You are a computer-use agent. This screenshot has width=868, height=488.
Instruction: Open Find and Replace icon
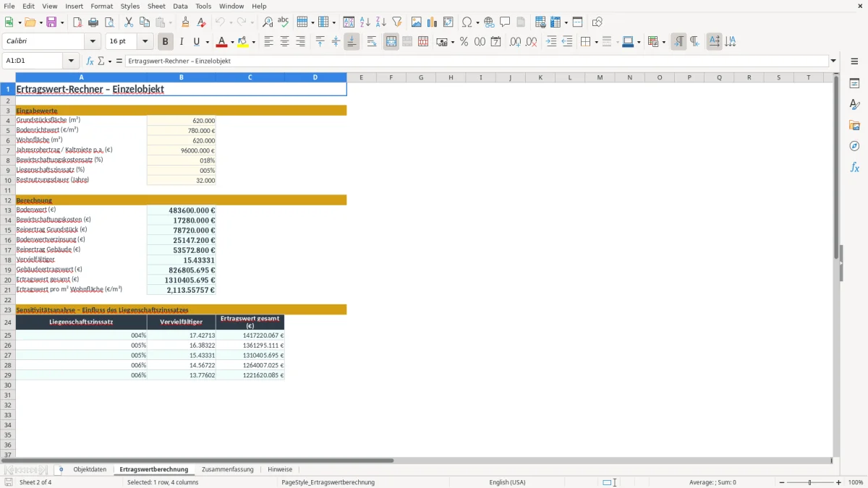tap(268, 22)
